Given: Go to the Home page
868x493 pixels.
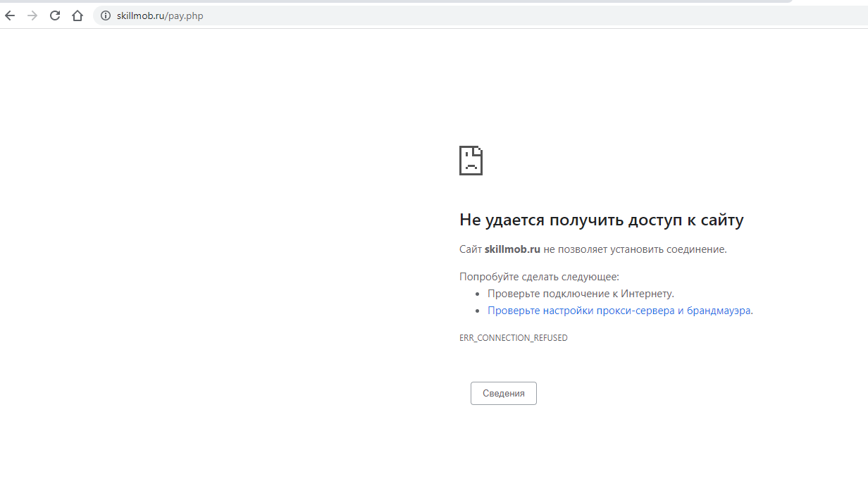Looking at the screenshot, I should (77, 15).
